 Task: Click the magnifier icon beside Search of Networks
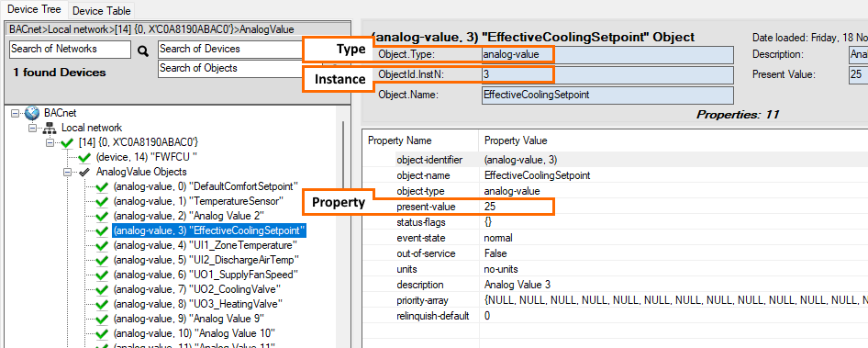click(143, 51)
